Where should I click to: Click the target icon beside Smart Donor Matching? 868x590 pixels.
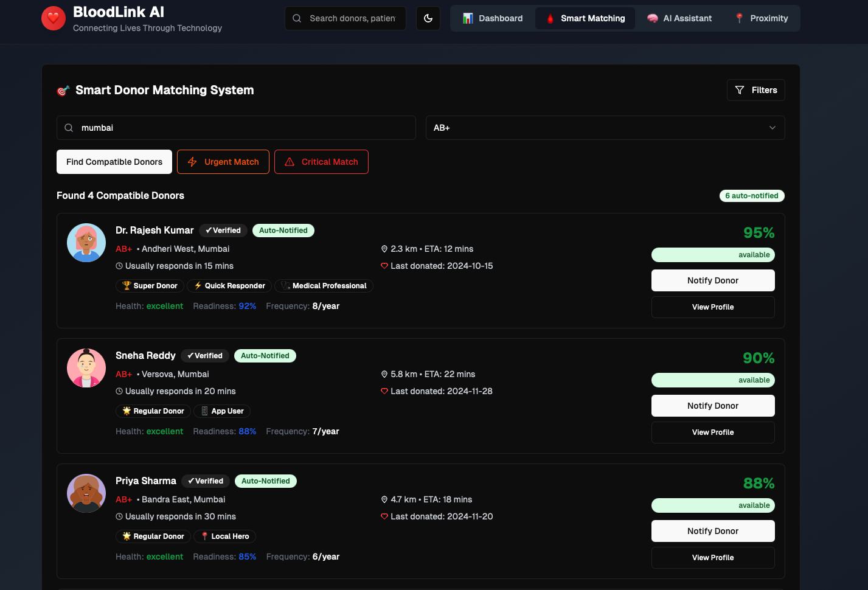(63, 91)
